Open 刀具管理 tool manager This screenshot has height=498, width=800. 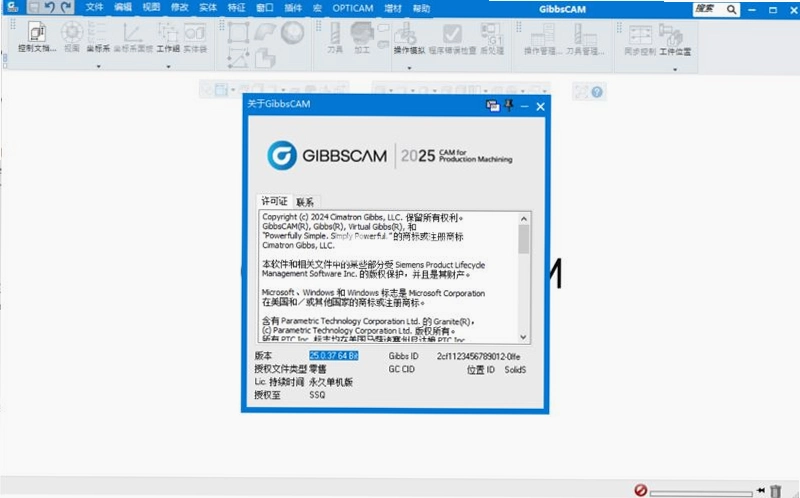(585, 39)
